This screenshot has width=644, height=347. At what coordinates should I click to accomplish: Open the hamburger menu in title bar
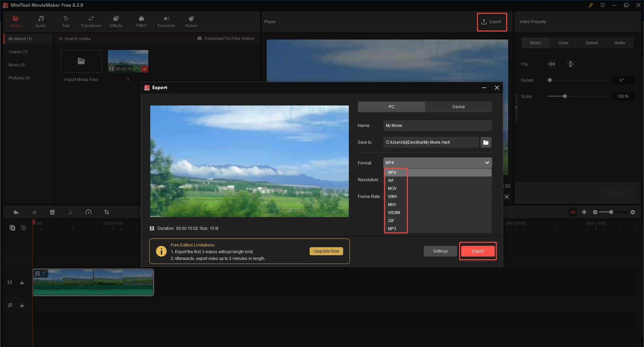pos(602,5)
